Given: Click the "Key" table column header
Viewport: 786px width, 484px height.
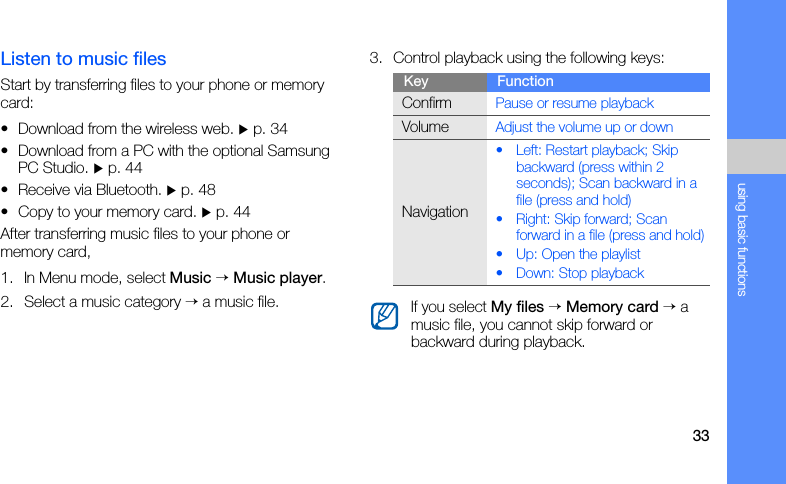Looking at the screenshot, I should tap(416, 82).
